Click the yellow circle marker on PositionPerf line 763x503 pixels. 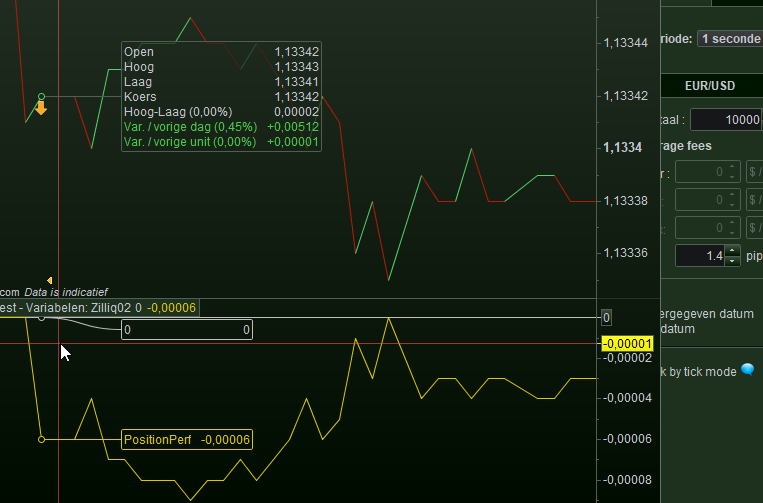click(41, 439)
